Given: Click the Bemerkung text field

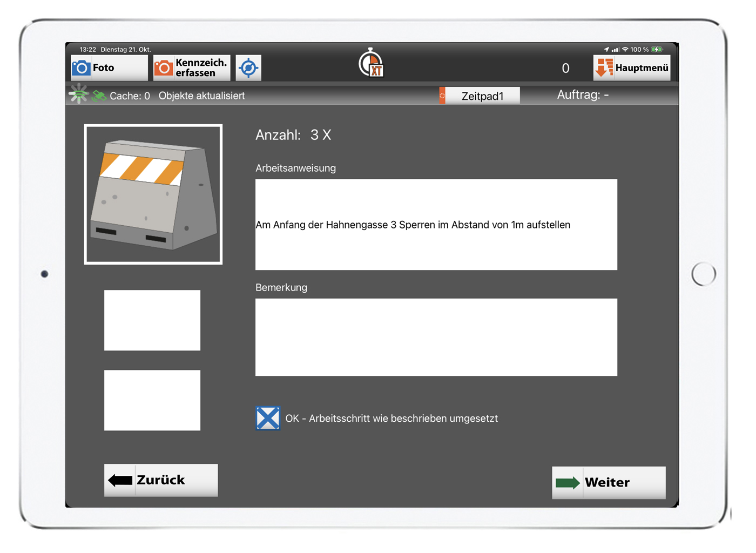Looking at the screenshot, I should 436,337.
